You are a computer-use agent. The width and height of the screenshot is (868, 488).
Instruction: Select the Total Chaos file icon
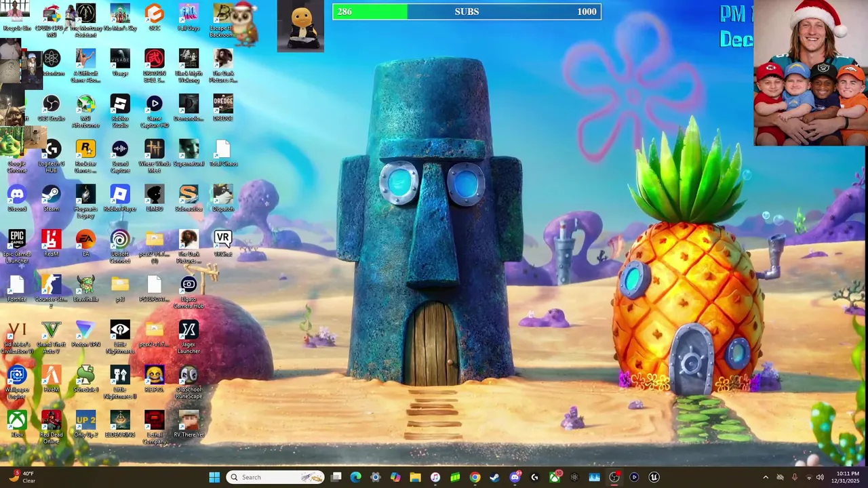223,153
